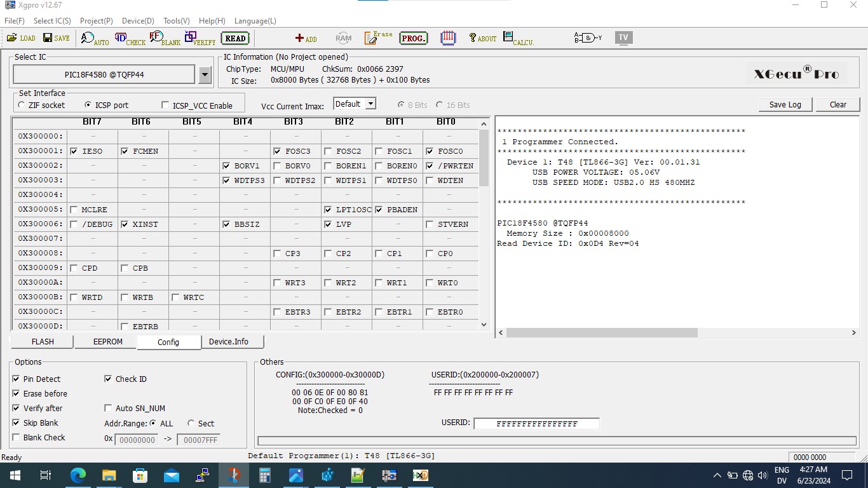868x488 pixels.
Task: Open the Microsoft Store taskbar icon
Action: pyautogui.click(x=140, y=475)
